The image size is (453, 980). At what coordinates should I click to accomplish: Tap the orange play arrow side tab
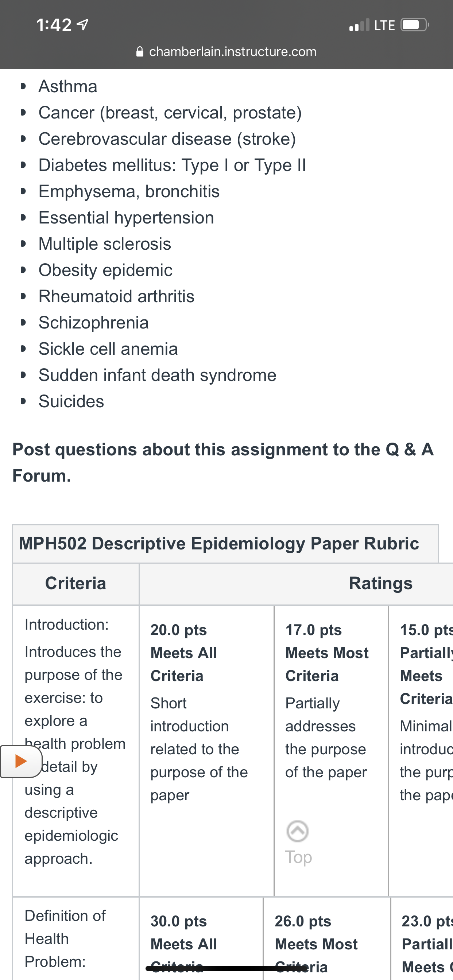[x=21, y=761]
